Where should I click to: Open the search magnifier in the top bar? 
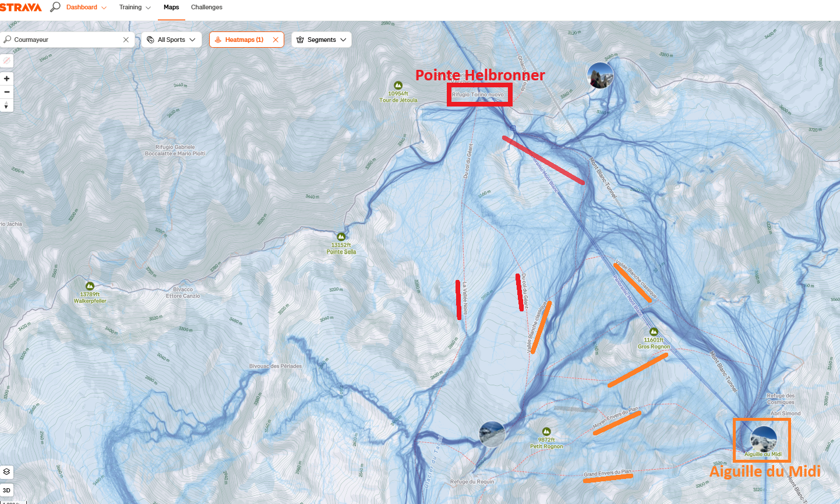point(55,7)
